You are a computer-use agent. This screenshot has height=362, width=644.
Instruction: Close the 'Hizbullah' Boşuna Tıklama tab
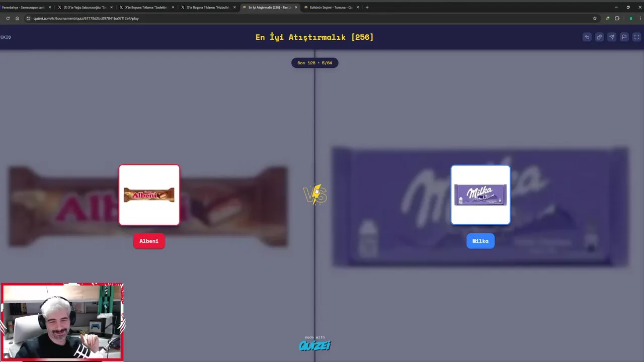click(234, 8)
